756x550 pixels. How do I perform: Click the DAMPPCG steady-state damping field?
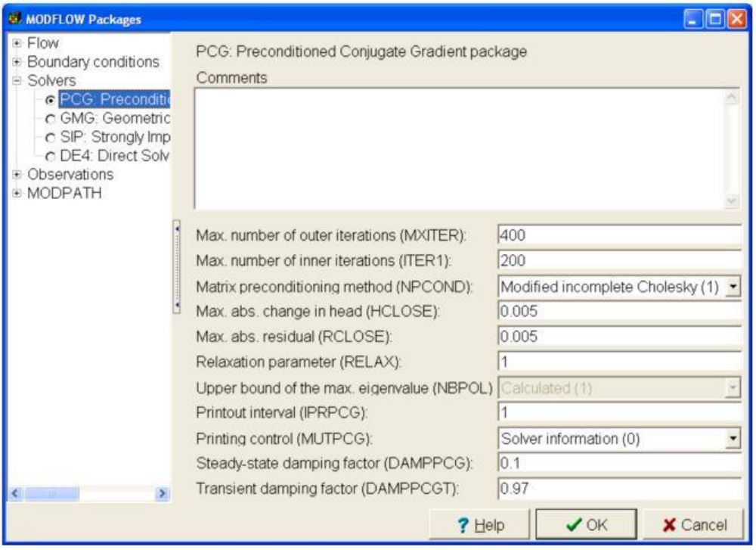(620, 463)
